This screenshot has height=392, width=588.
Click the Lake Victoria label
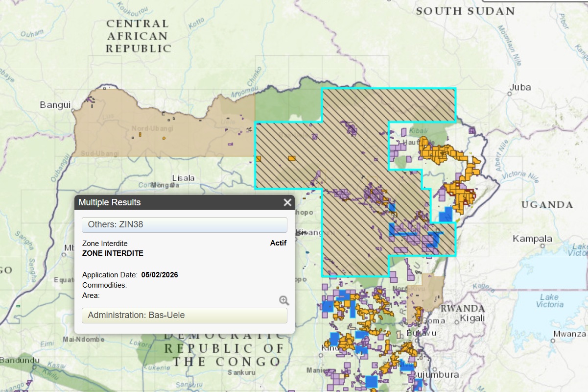tap(549, 301)
